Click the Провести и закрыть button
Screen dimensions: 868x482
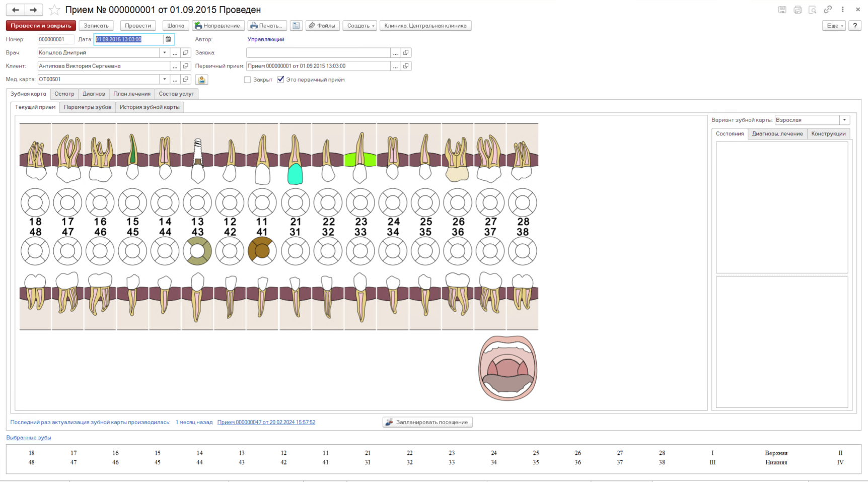[x=41, y=26]
